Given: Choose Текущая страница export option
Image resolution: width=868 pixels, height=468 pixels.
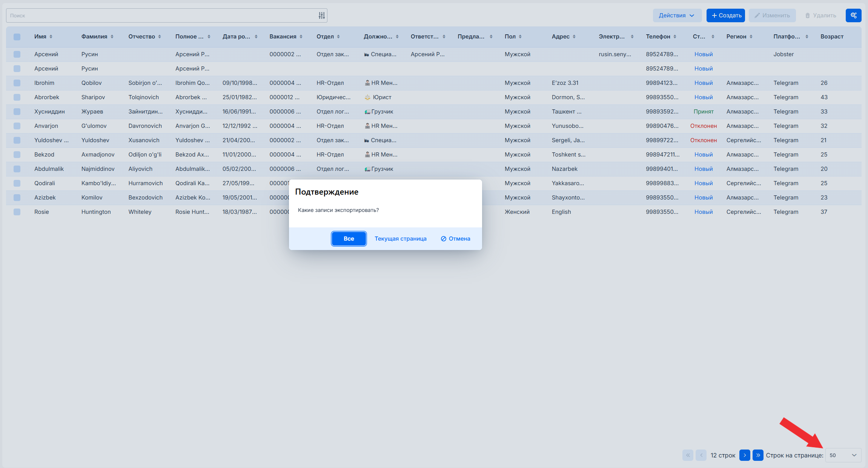Looking at the screenshot, I should tap(400, 239).
